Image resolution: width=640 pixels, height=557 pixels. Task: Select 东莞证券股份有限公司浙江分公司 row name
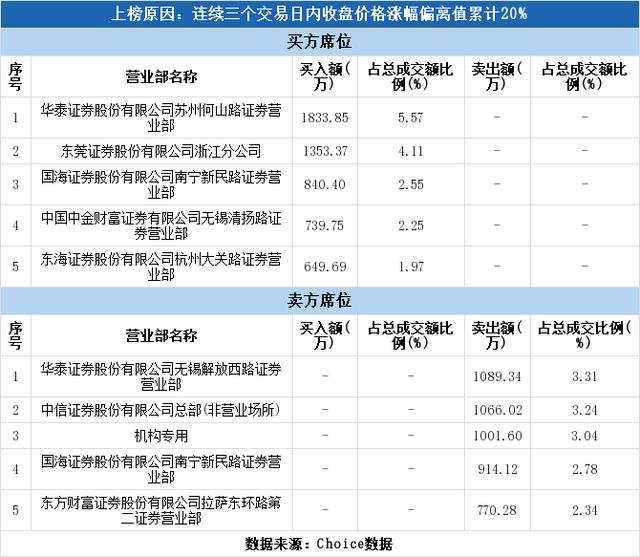point(161,151)
